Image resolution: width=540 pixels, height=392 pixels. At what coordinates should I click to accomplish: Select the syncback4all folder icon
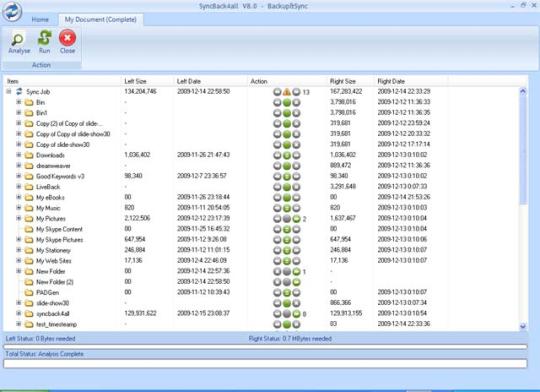click(29, 314)
